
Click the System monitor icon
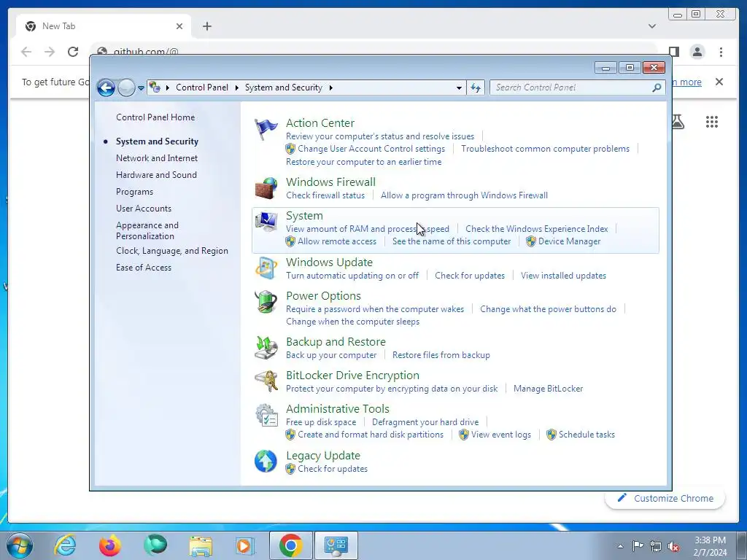[x=266, y=222]
